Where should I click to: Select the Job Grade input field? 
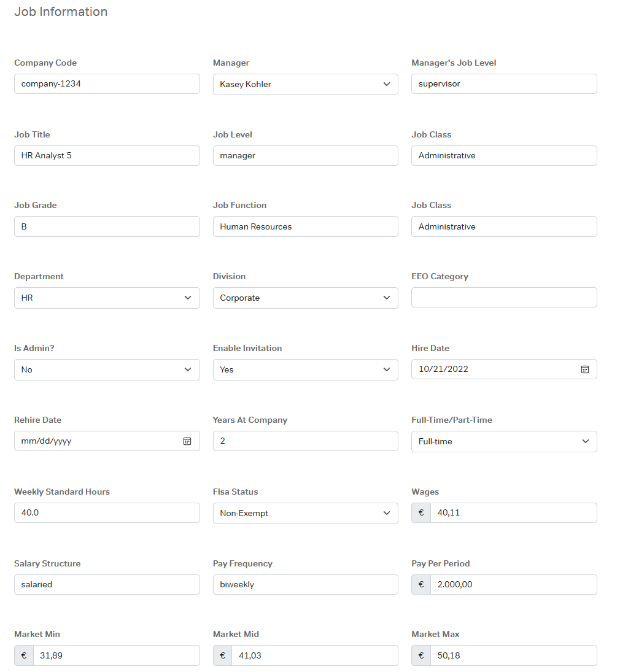click(x=107, y=226)
